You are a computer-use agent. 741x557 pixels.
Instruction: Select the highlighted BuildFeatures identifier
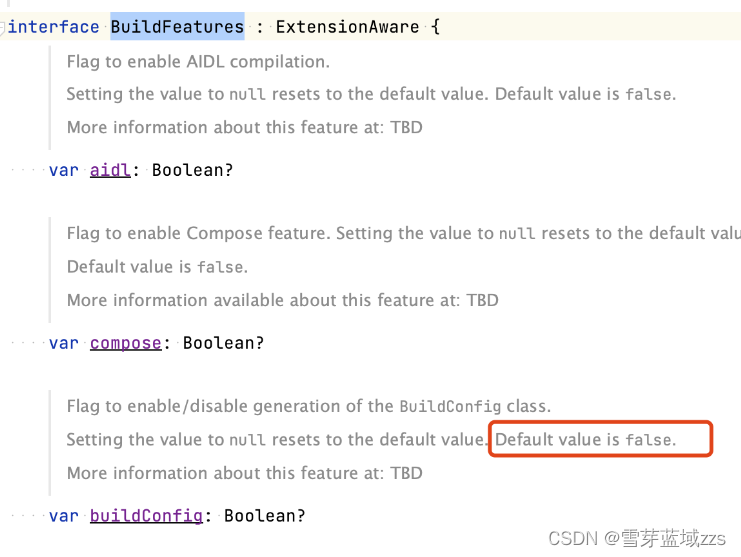pyautogui.click(x=177, y=26)
